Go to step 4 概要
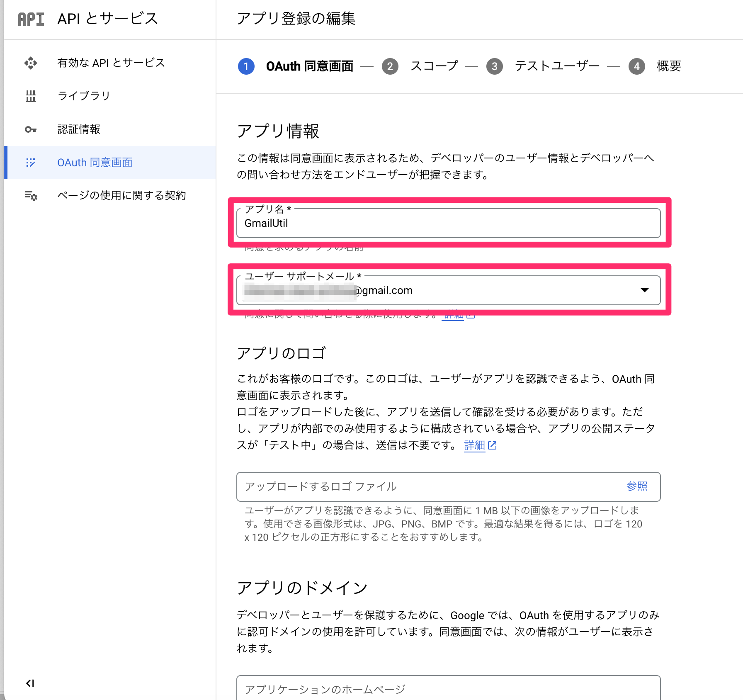 [655, 66]
